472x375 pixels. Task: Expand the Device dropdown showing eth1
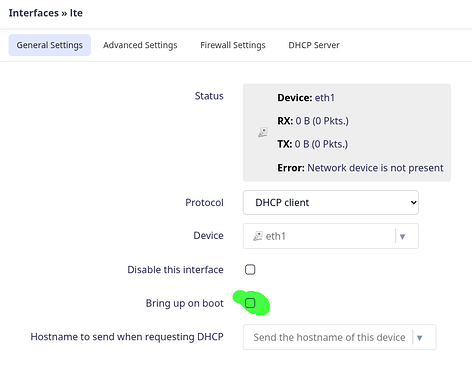point(331,236)
